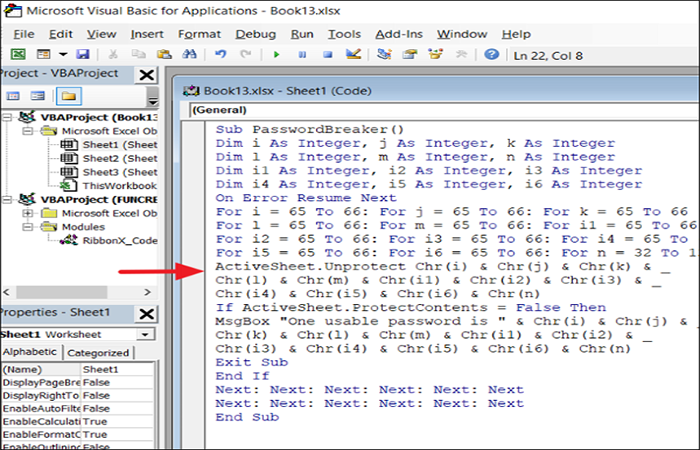700x450 pixels.
Task: Click the Save floppy disk icon
Action: pyautogui.click(x=83, y=54)
